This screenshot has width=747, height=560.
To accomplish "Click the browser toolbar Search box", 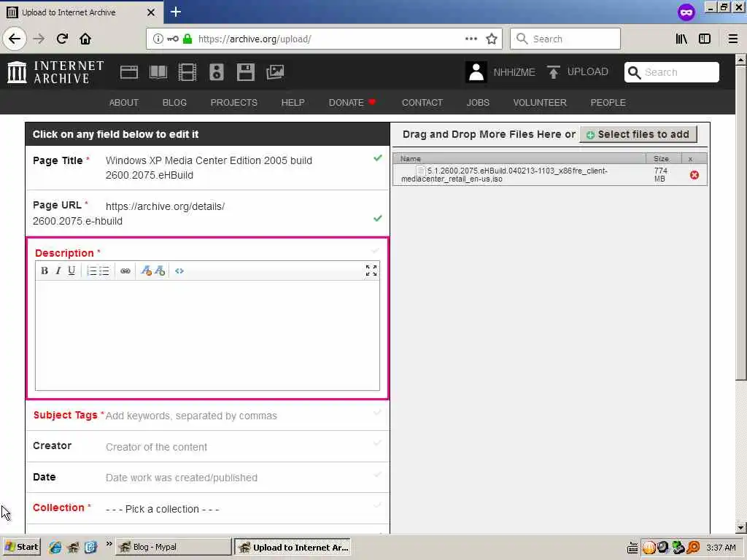I will pyautogui.click(x=565, y=39).
